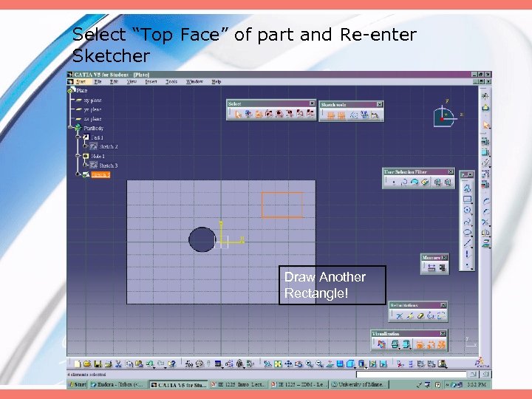
Task: Open the Tools menu
Action: coord(171,82)
